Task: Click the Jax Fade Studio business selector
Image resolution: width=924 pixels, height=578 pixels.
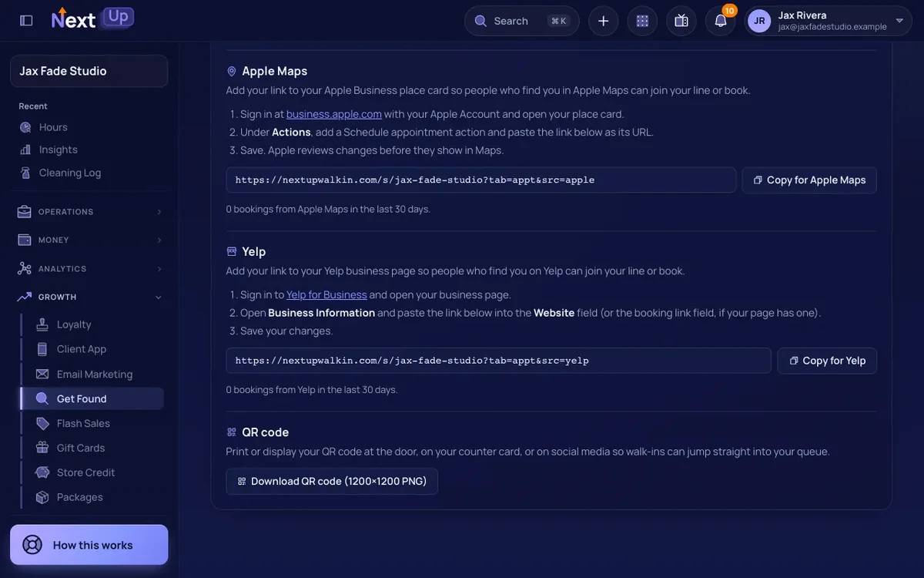Action: 89,71
